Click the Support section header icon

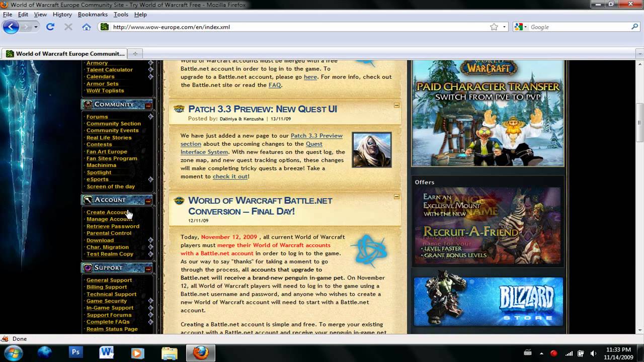pyautogui.click(x=88, y=267)
